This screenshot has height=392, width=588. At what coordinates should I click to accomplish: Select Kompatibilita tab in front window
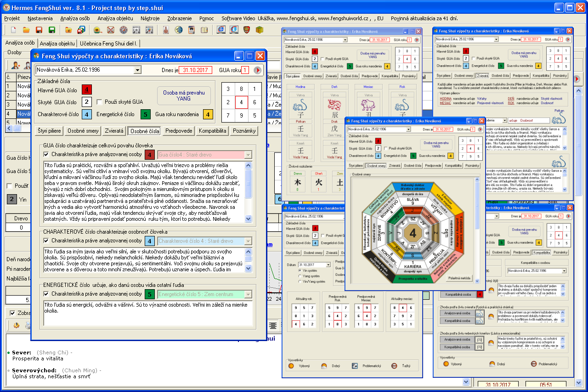click(213, 131)
